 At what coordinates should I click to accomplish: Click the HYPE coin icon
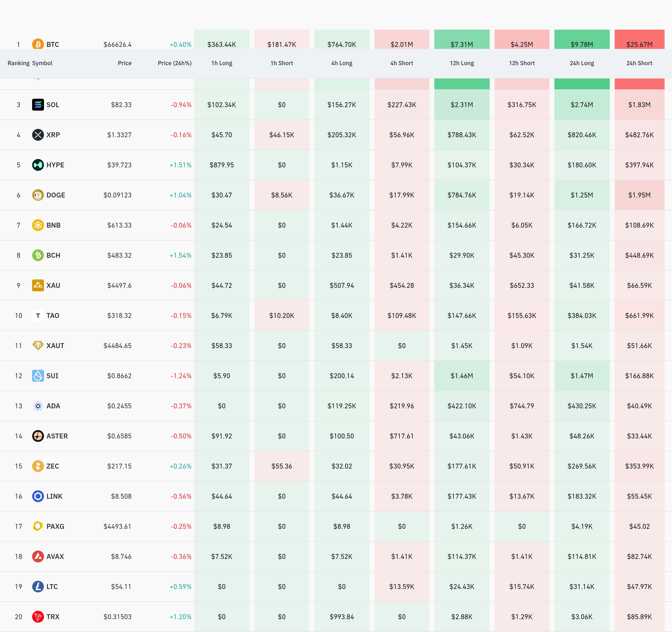pyautogui.click(x=38, y=165)
